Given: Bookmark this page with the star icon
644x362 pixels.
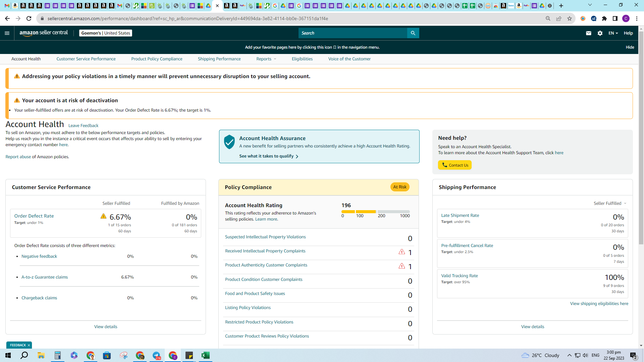Looking at the screenshot, I should click(569, 18).
